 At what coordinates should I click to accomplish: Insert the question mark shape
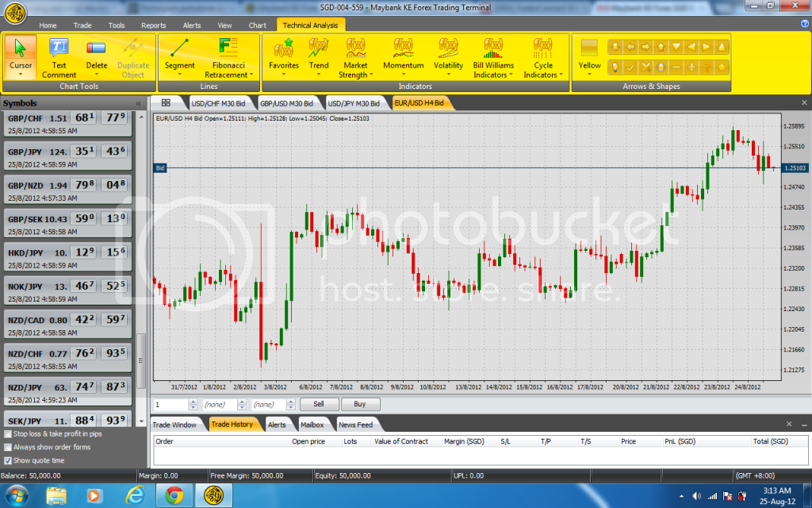(707, 67)
